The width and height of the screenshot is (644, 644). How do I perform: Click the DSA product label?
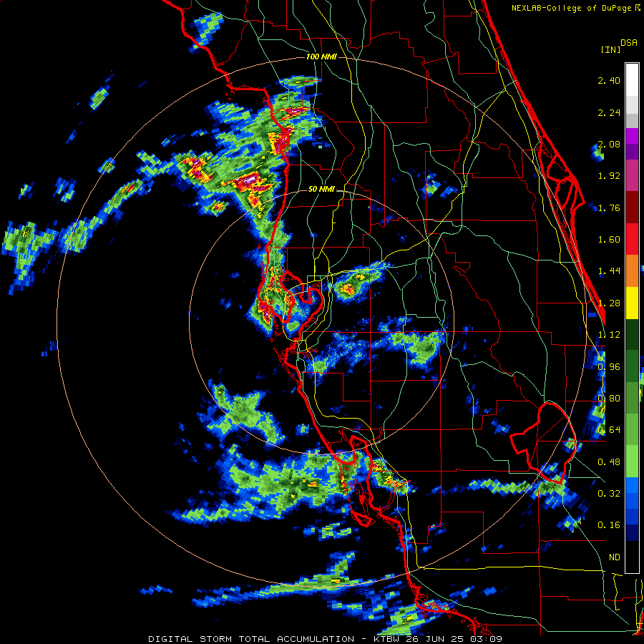(629, 43)
